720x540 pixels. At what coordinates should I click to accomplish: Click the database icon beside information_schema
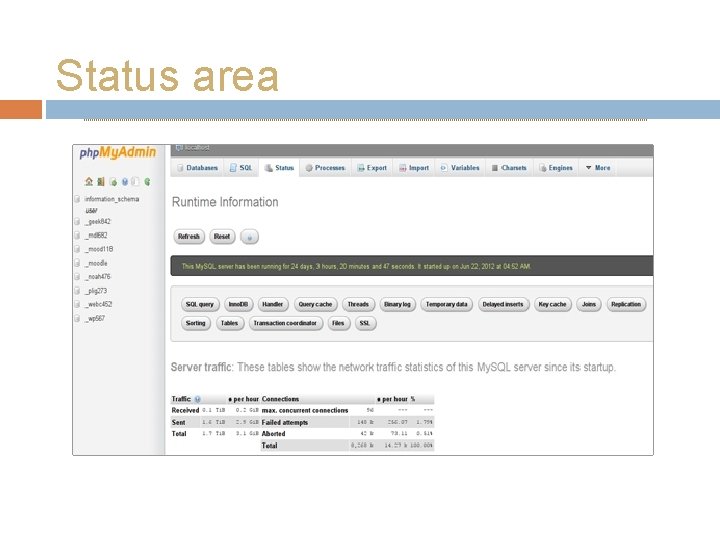77,199
